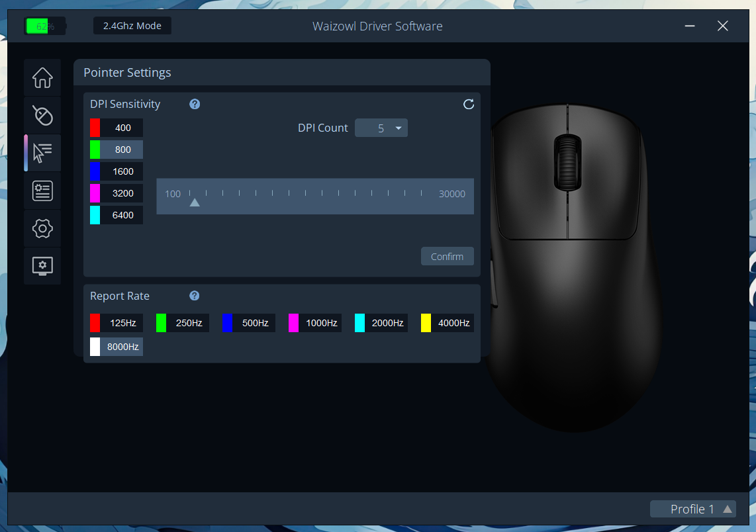Select the Pointer Settings sidebar icon
The height and width of the screenshot is (532, 756).
coord(42,153)
